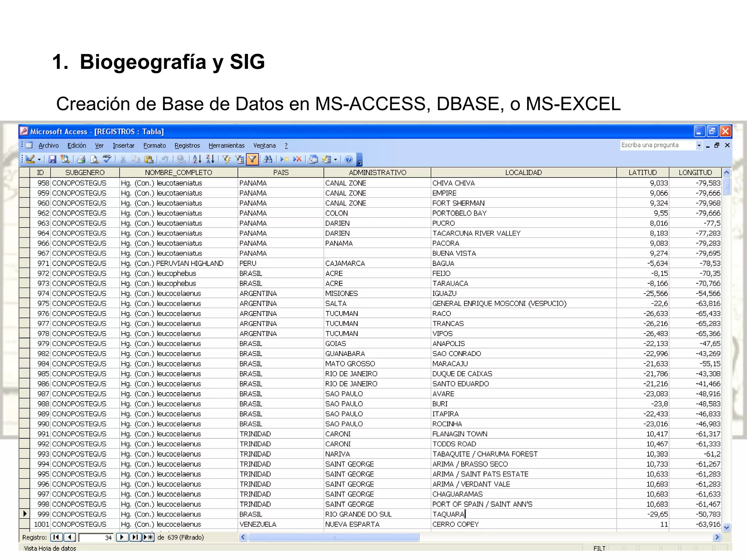
Task: Click the 'CAJAMARCA' cell
Action: coord(377,263)
